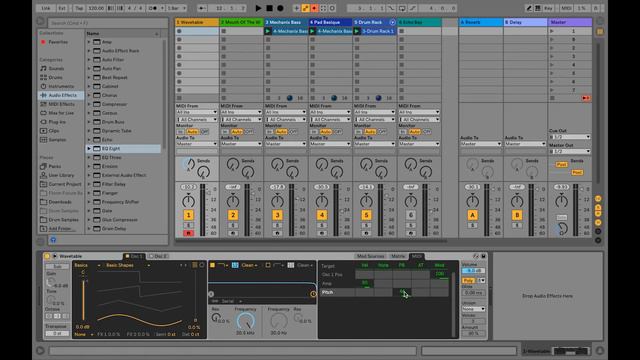The width and height of the screenshot is (640, 360).
Task: Open User Library in Places
Action: coord(61,176)
